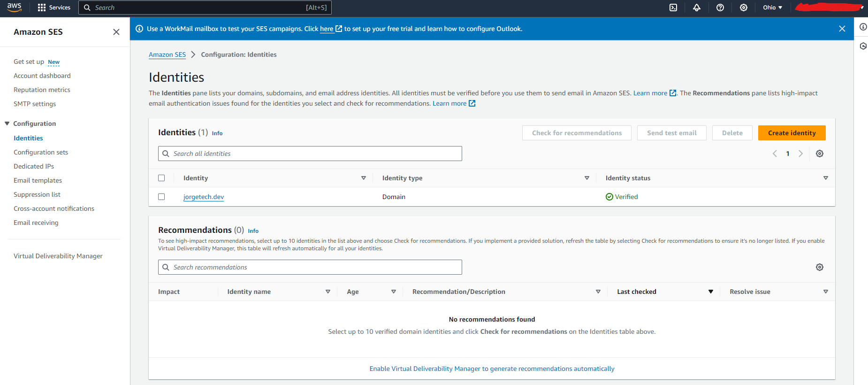The height and width of the screenshot is (385, 868).
Task: Open the Services grid menu
Action: pyautogui.click(x=53, y=8)
